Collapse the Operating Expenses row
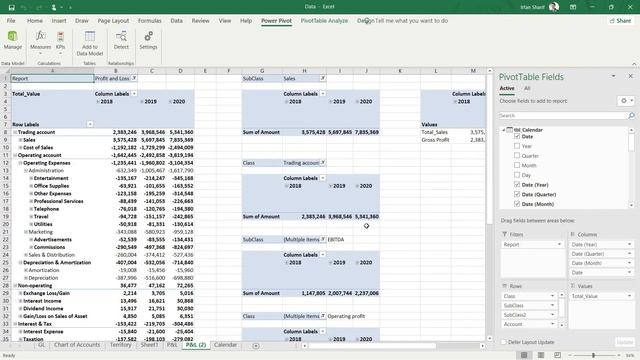 point(20,163)
